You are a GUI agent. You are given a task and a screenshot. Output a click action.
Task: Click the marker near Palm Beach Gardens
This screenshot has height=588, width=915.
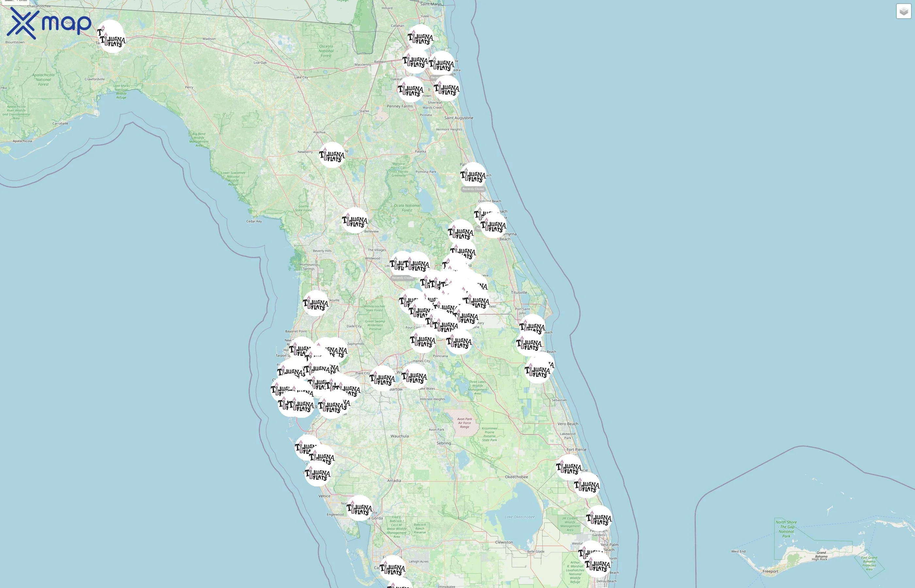tap(599, 518)
